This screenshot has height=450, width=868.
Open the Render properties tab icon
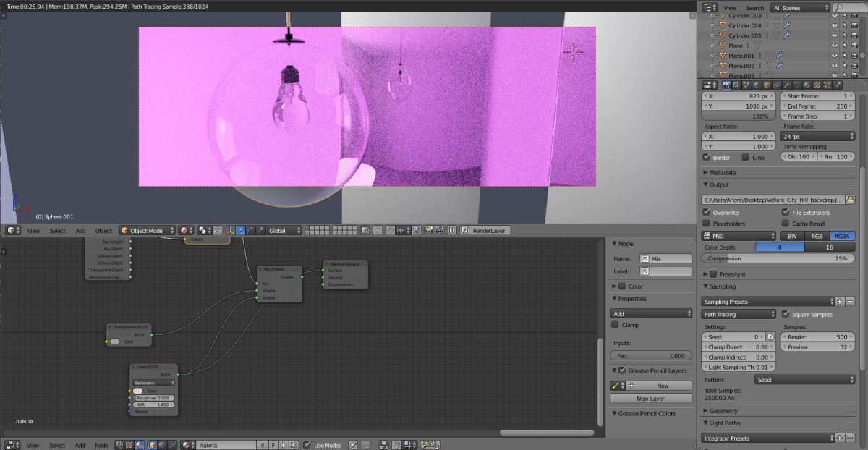coord(726,85)
